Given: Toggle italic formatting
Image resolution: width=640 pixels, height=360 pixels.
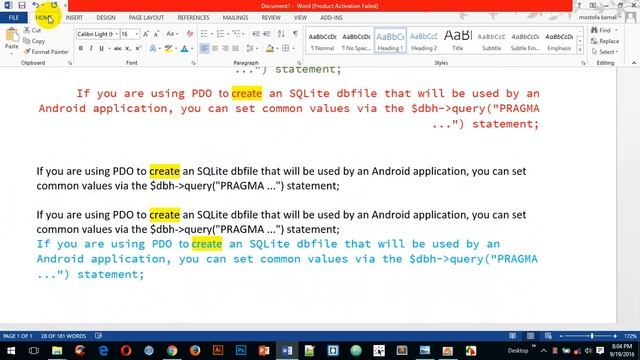Looking at the screenshot, I should [x=91, y=49].
